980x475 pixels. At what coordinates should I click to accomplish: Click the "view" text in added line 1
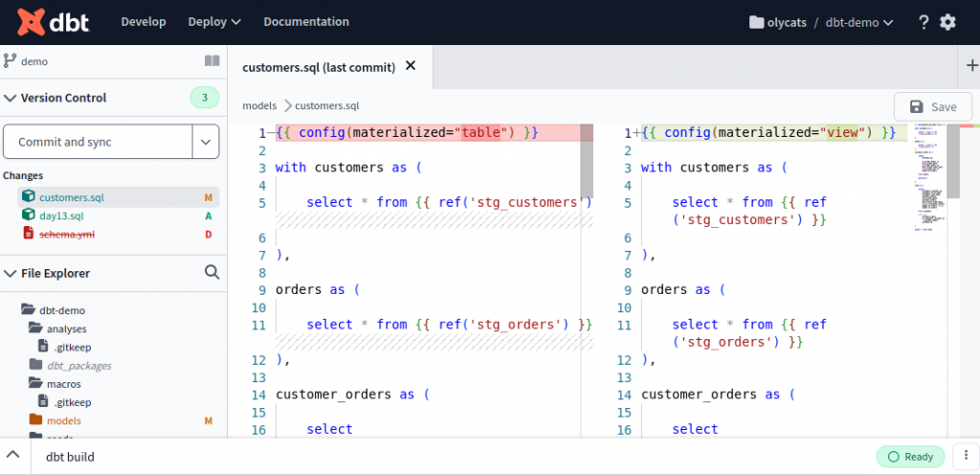842,132
